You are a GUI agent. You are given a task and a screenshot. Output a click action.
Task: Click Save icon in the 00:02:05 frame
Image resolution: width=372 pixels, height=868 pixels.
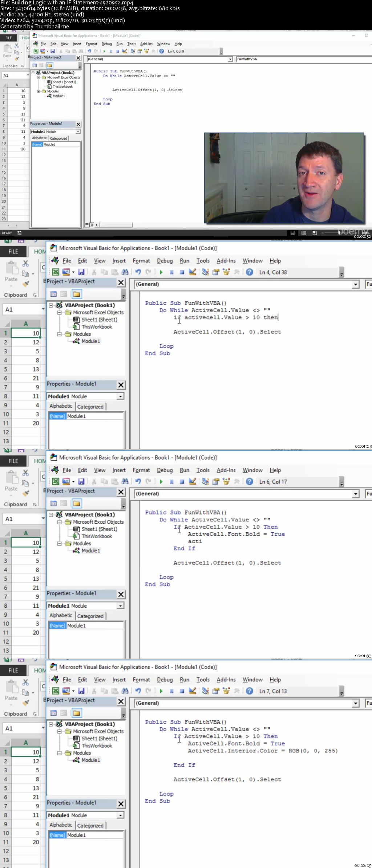point(81,691)
